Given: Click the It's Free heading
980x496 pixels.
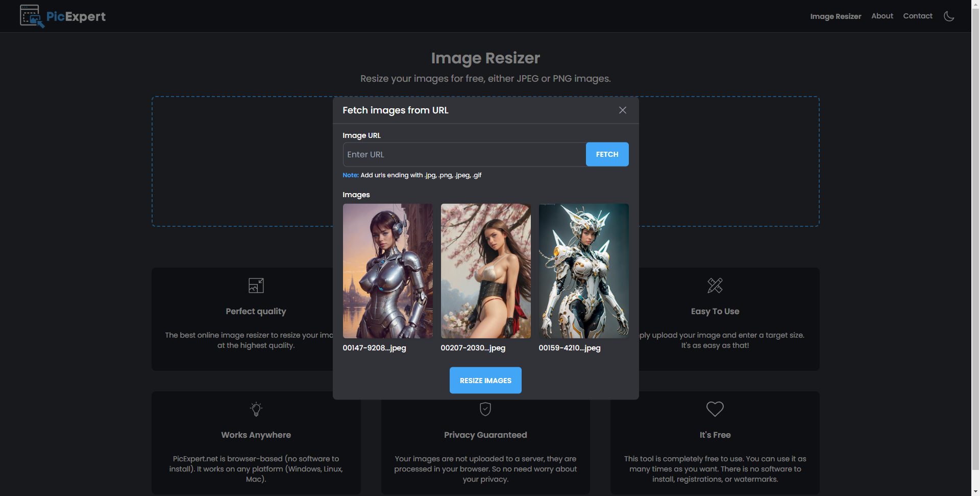Looking at the screenshot, I should tap(715, 435).
